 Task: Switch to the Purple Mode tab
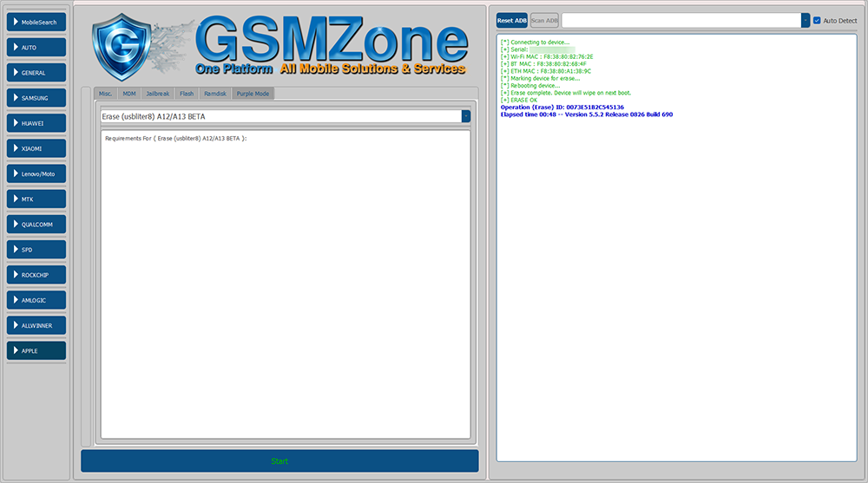click(253, 94)
